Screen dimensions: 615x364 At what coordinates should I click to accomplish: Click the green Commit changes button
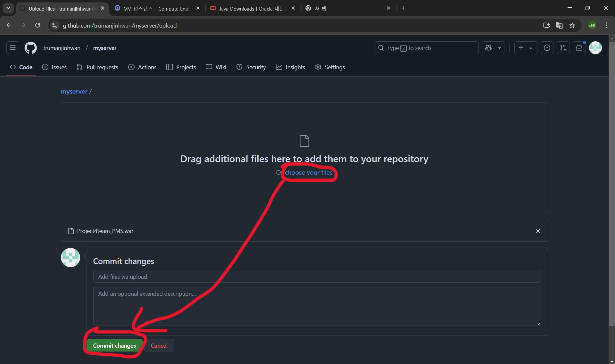(114, 346)
